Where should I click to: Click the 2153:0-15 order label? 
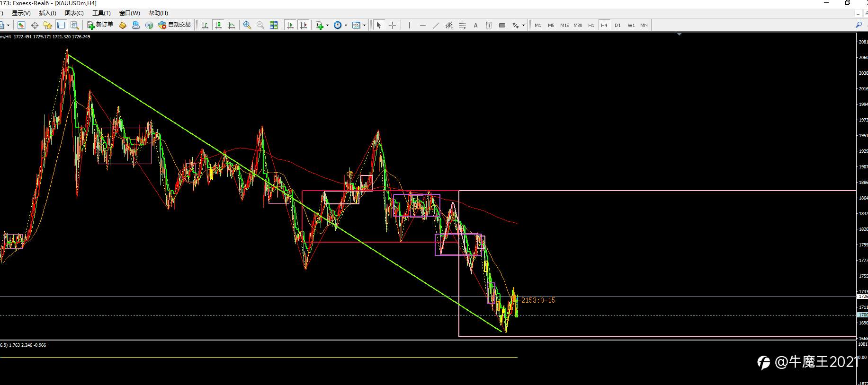538,300
